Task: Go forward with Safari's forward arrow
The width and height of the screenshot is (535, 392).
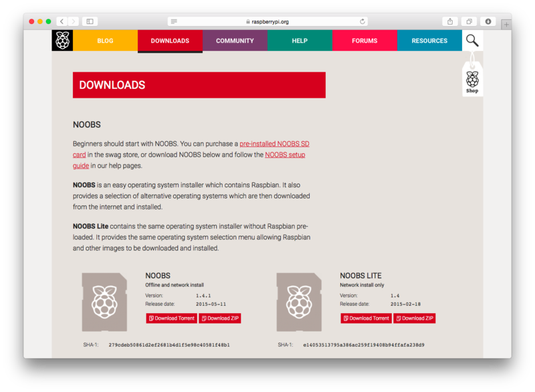Action: click(x=74, y=21)
